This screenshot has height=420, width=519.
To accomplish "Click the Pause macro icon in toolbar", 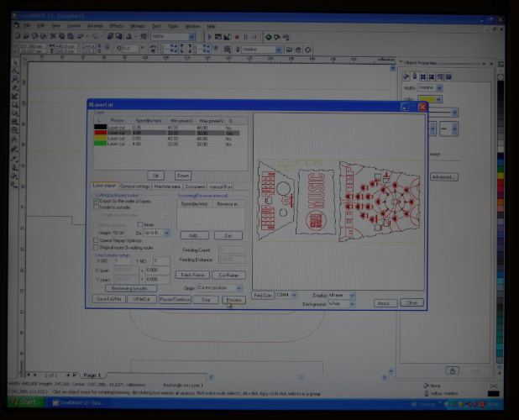I will tap(245, 37).
